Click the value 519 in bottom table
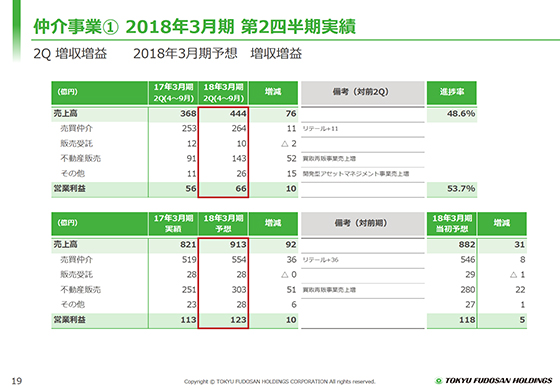The height and width of the screenshot is (388, 560). 189,259
